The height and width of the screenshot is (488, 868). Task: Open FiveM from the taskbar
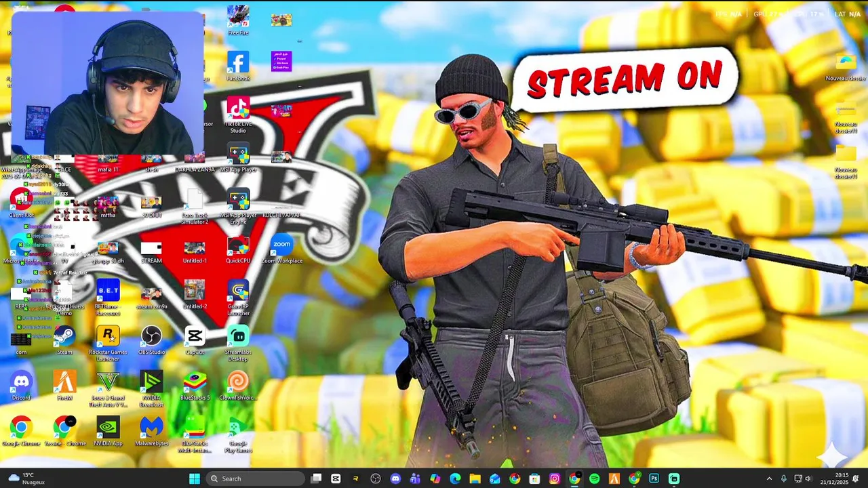click(x=614, y=479)
